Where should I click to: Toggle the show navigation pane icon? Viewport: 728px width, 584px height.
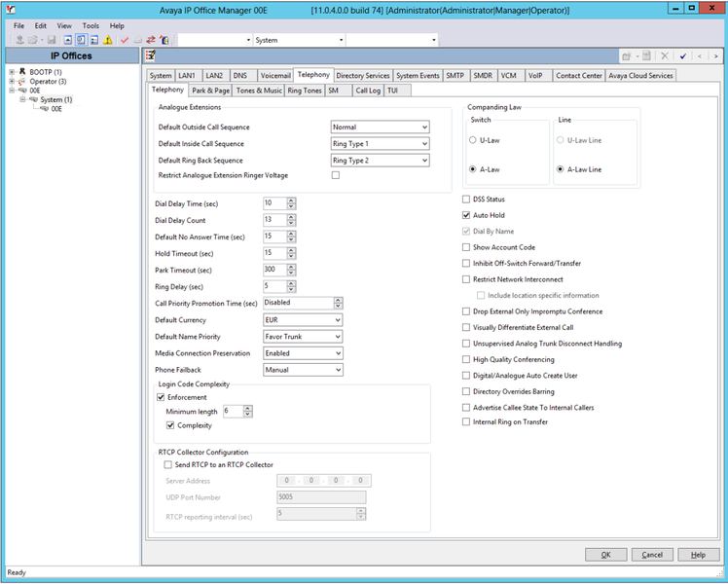pos(81,40)
